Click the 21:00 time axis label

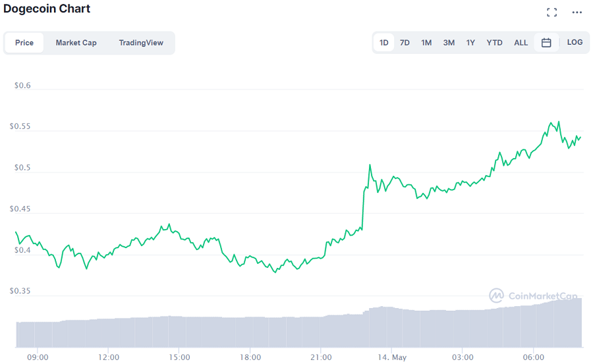click(320, 357)
